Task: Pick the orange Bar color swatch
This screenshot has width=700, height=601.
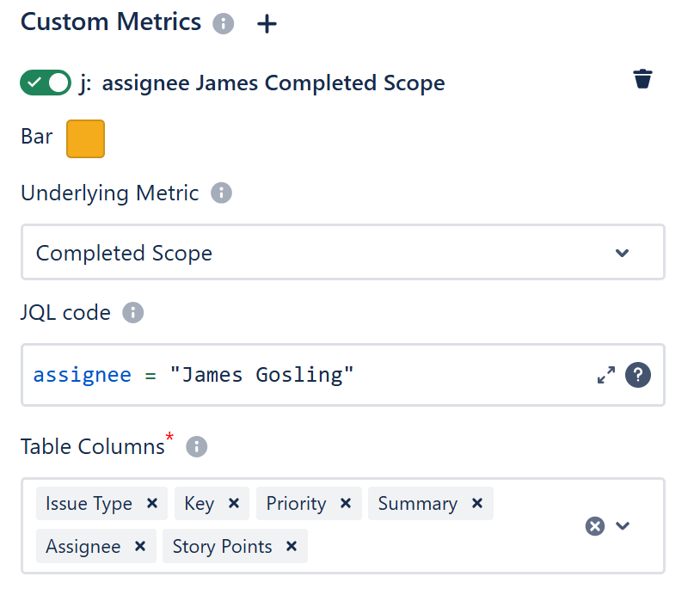Action: (x=85, y=138)
